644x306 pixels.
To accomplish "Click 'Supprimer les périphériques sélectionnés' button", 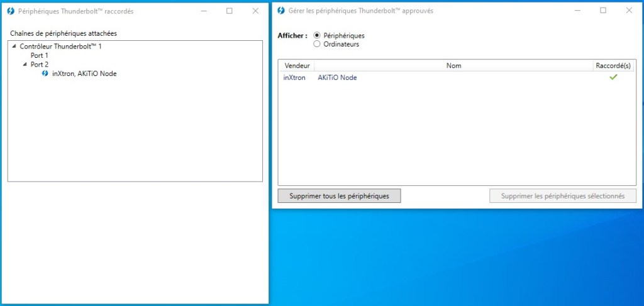I will 563,196.
